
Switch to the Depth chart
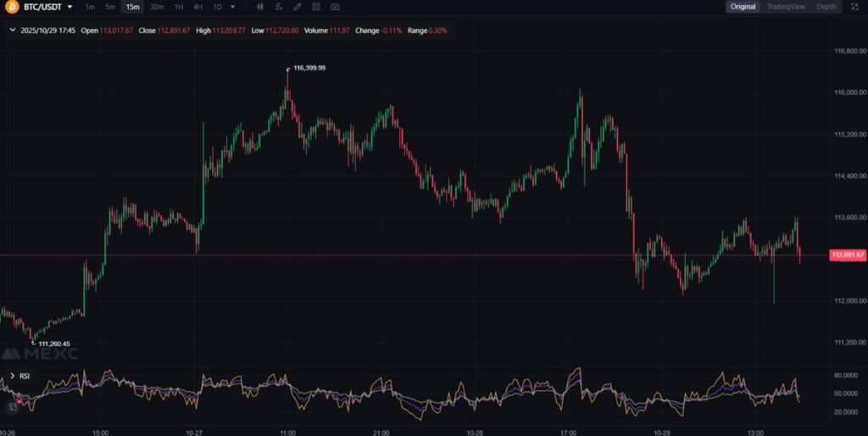coord(826,7)
